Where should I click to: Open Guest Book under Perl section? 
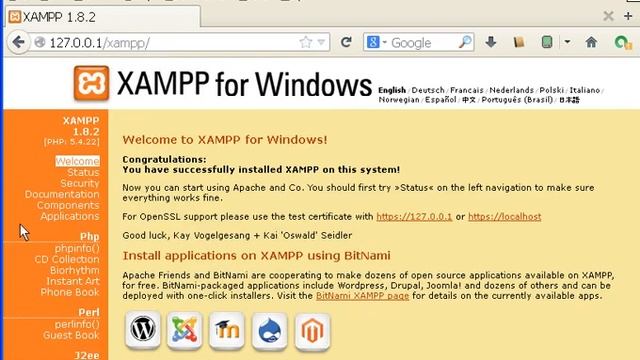click(x=71, y=335)
